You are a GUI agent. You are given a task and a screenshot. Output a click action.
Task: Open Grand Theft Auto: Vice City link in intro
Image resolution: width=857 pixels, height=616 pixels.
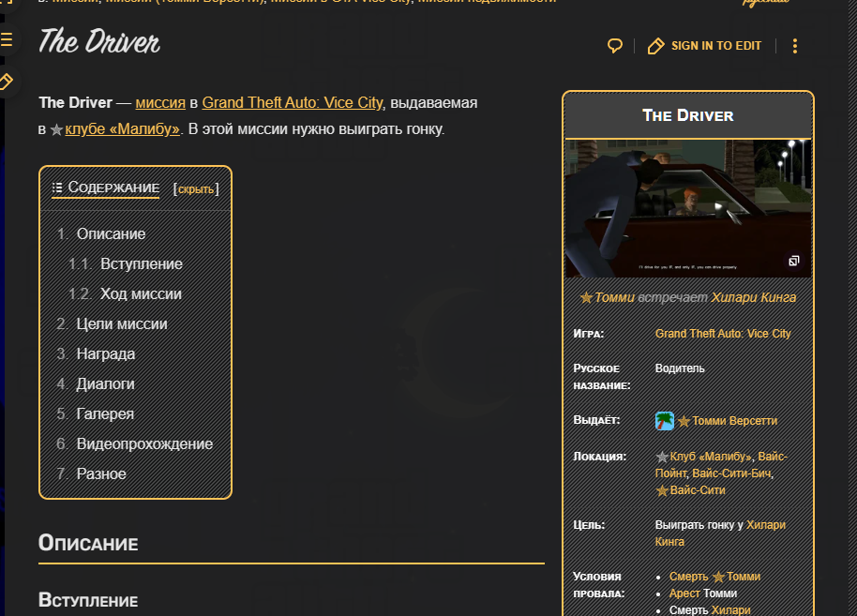[293, 103]
